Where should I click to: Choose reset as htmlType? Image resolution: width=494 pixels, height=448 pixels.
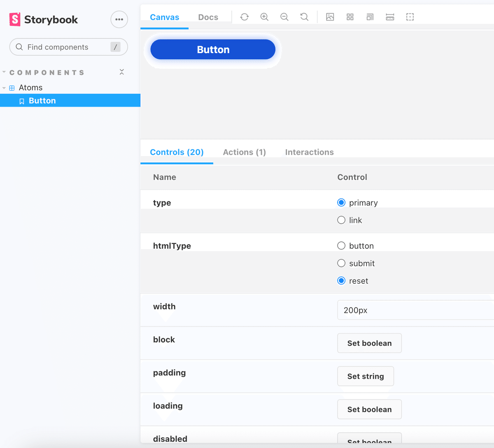[x=341, y=281]
